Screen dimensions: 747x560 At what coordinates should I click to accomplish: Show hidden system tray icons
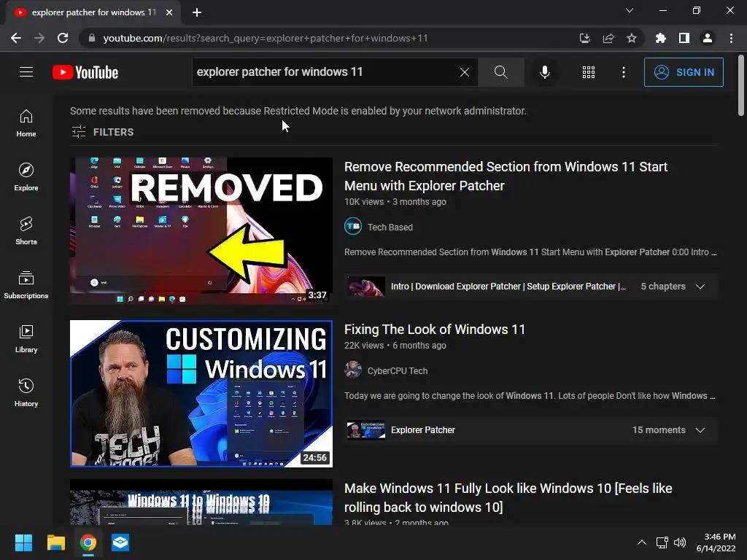point(642,542)
